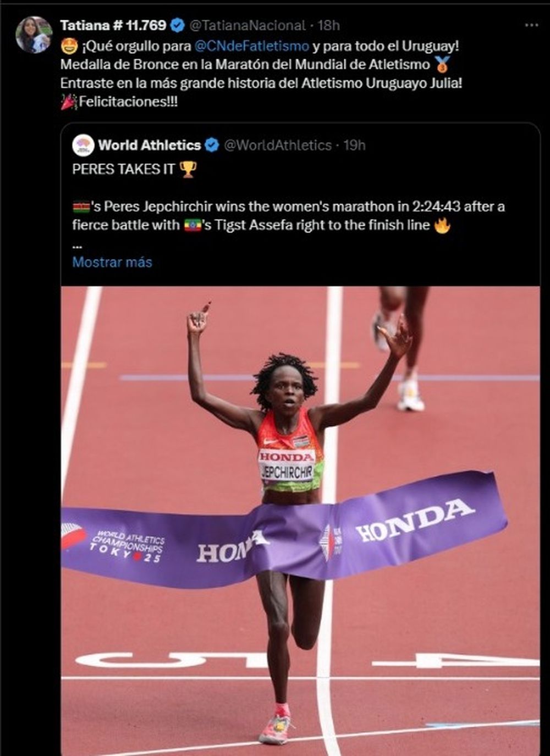Click the trophy emoji after PERES TAKES IT

pos(188,169)
